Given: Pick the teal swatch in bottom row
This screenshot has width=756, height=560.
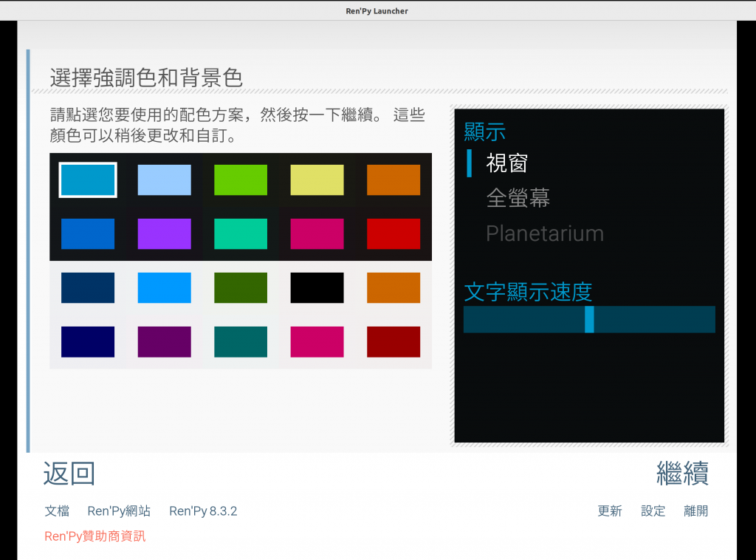Looking at the screenshot, I should pos(241,342).
